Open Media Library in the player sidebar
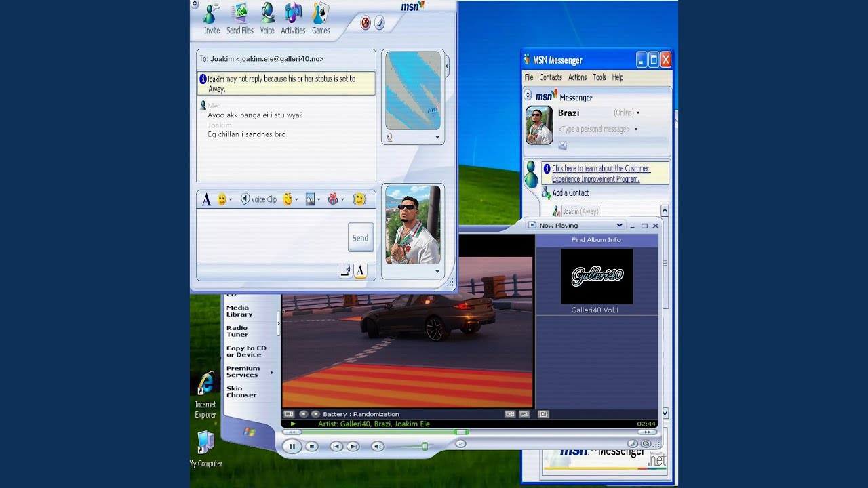 [239, 311]
